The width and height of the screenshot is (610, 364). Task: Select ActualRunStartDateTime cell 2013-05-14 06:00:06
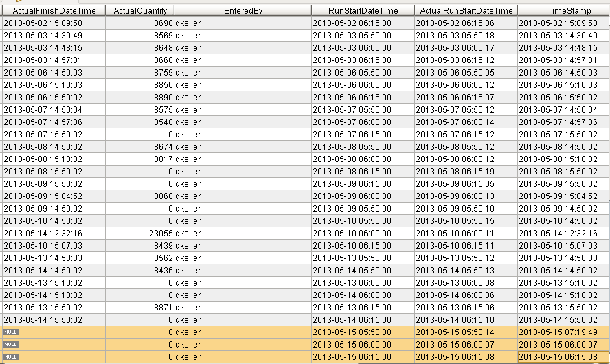tap(466, 295)
